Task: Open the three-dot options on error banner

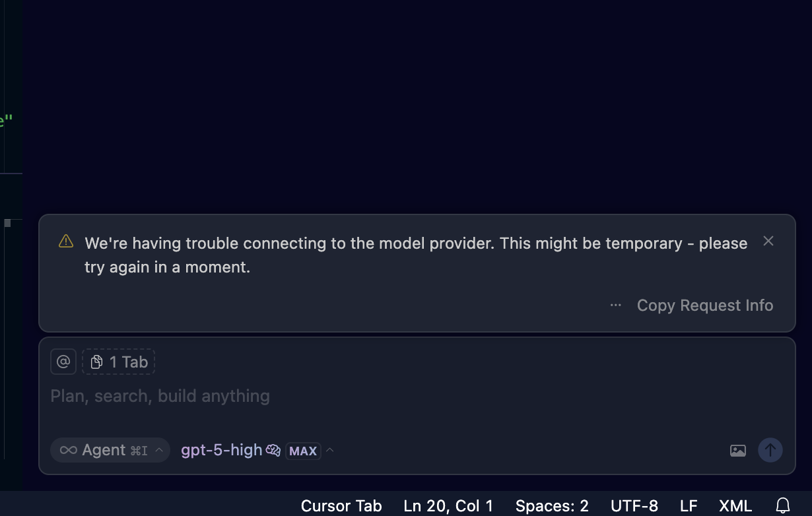Action: click(615, 306)
